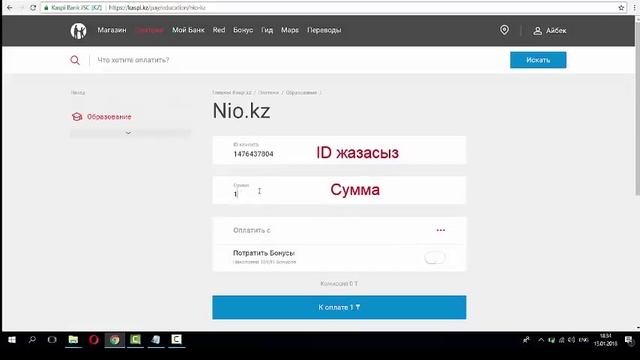The width and height of the screenshot is (640, 360).
Task: Open Task View on taskbar
Action: 52,340
